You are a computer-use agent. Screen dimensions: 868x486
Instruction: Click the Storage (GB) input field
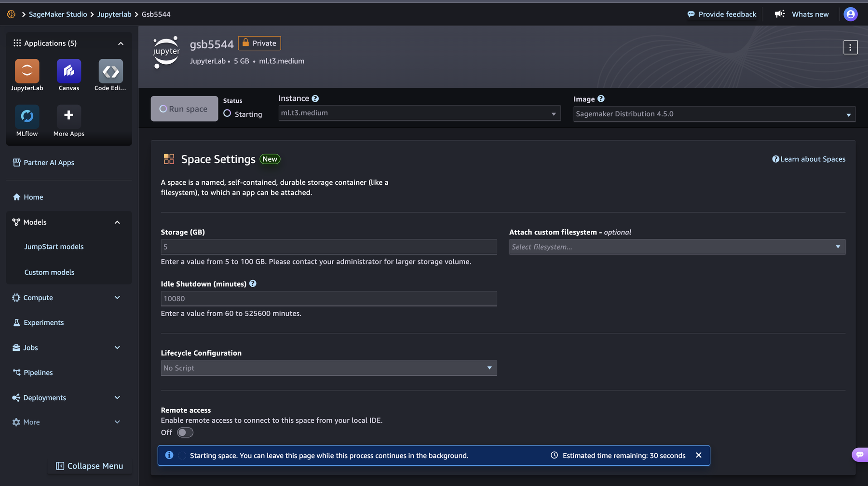tap(329, 247)
